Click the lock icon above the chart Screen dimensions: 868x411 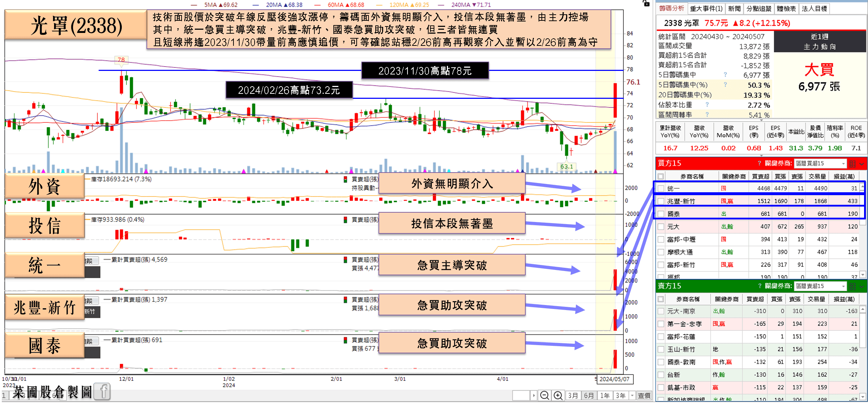646,4
